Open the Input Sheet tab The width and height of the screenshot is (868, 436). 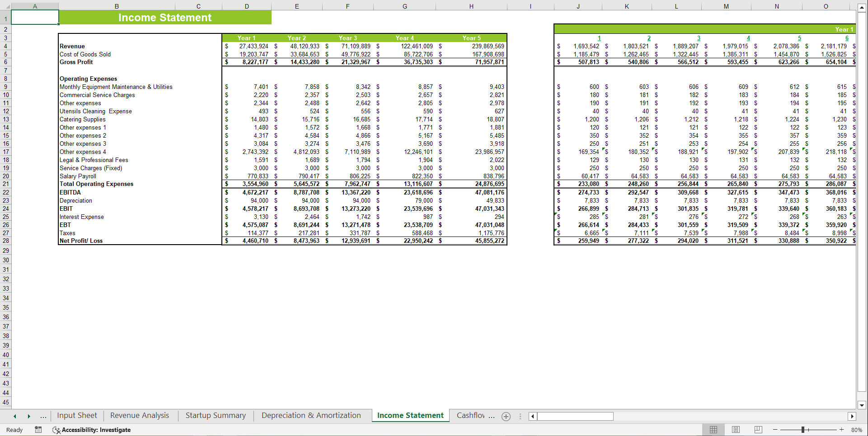click(x=77, y=415)
